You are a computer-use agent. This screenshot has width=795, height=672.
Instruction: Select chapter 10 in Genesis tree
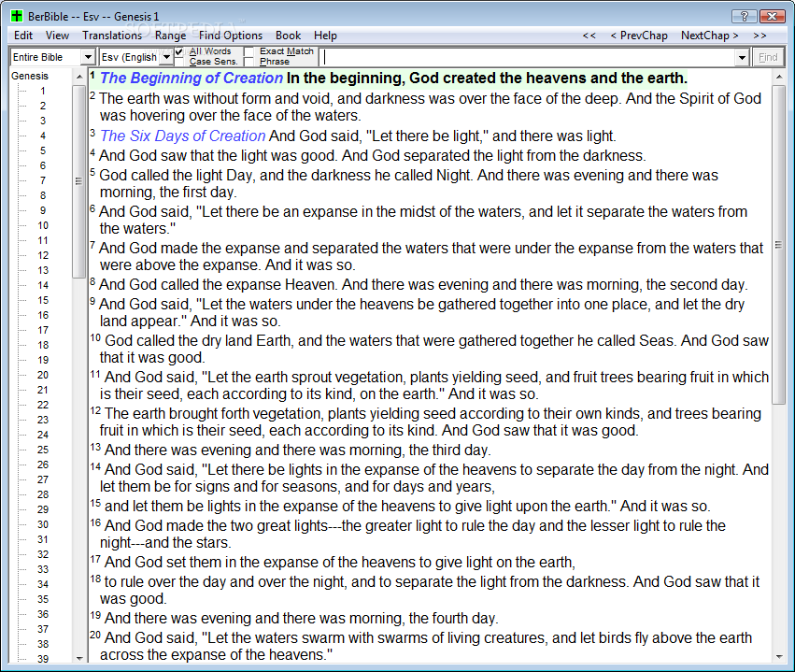pyautogui.click(x=43, y=225)
